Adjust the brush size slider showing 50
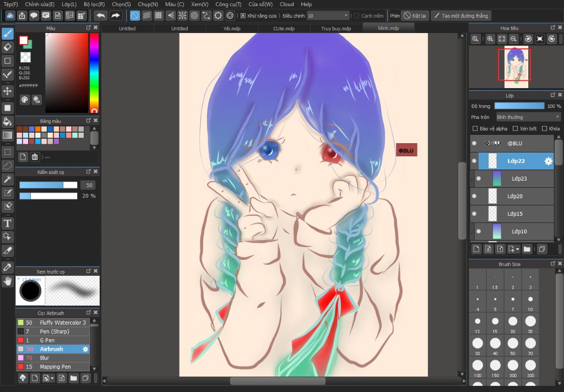Image resolution: width=564 pixels, height=392 pixels. [x=48, y=185]
